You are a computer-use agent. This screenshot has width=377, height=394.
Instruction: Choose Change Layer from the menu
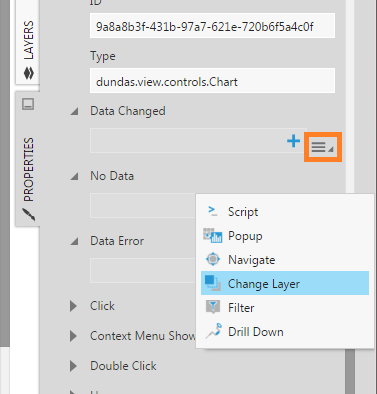(285, 284)
